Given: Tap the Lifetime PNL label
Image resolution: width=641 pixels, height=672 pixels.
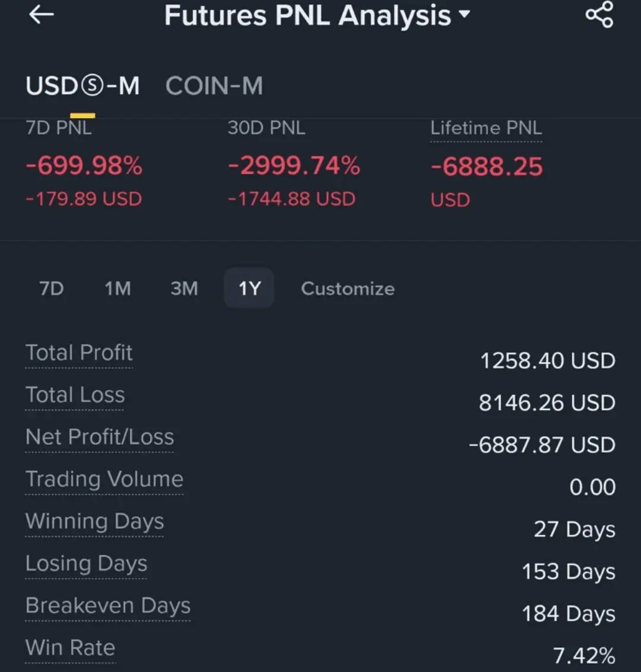Looking at the screenshot, I should pos(486,128).
